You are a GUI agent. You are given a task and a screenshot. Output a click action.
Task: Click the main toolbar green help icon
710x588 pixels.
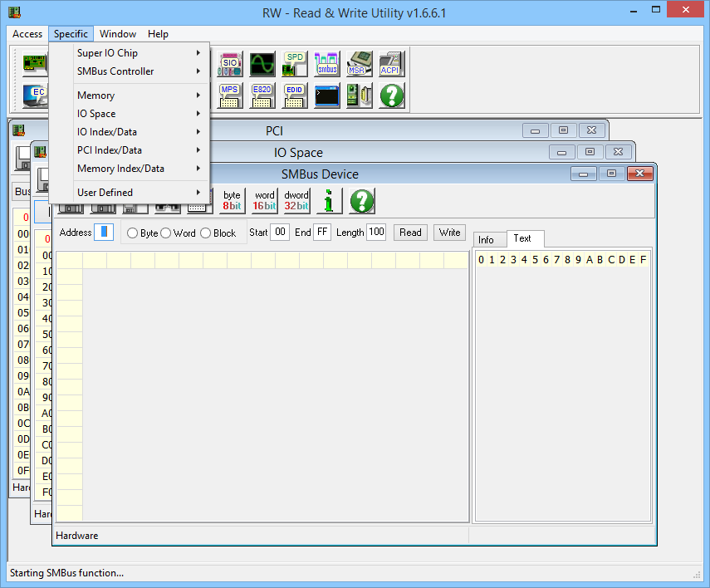pos(392,96)
